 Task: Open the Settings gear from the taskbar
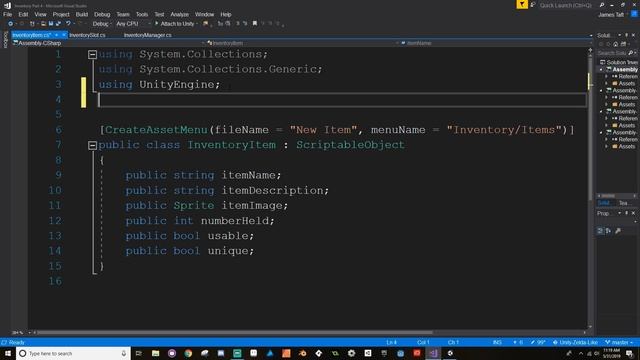[x=351, y=353]
